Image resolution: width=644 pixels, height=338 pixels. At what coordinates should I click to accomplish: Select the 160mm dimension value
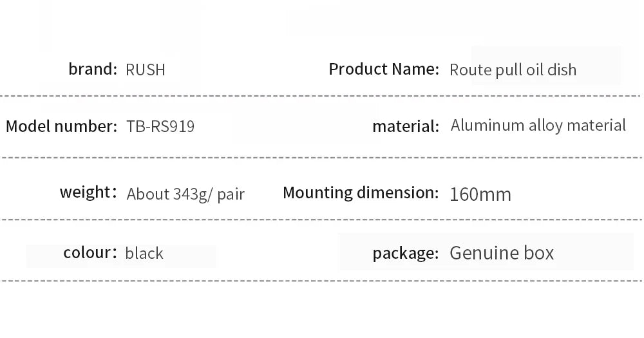(x=480, y=194)
